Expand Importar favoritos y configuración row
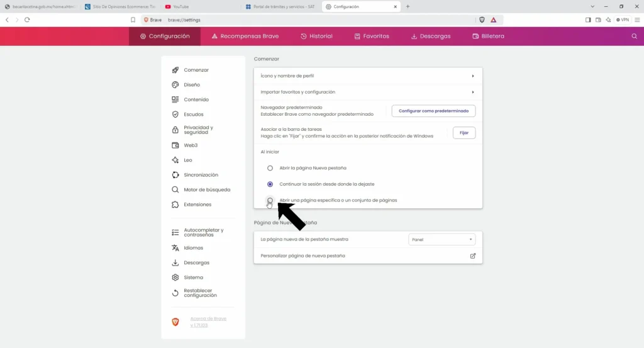The width and height of the screenshot is (644, 348). 368,92
